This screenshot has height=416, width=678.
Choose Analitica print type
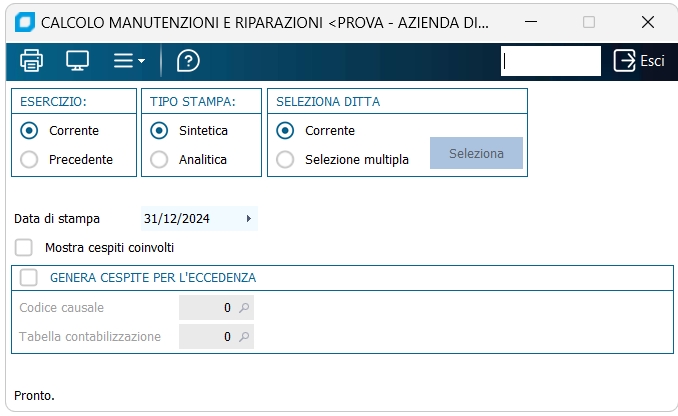click(x=159, y=159)
